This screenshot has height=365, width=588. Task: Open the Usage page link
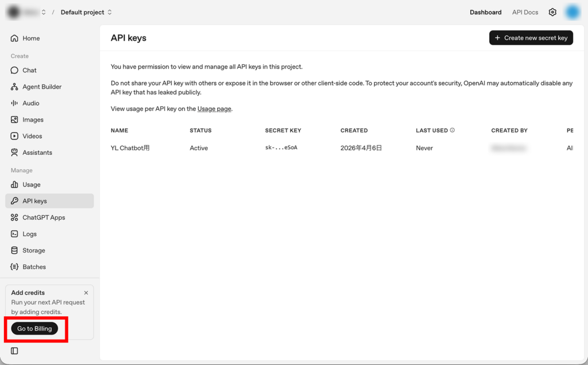point(214,108)
